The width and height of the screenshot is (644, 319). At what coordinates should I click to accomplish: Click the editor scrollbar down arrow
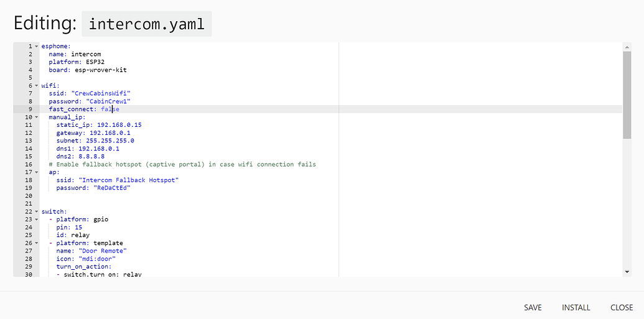[x=627, y=272]
